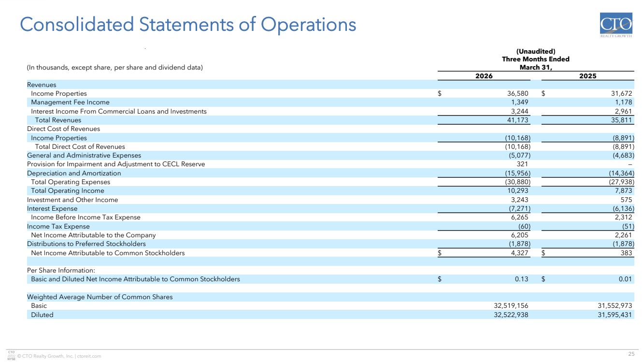Viewport: 644px width, 362px height.
Task: Select the 2025 column header
Action: coord(587,76)
